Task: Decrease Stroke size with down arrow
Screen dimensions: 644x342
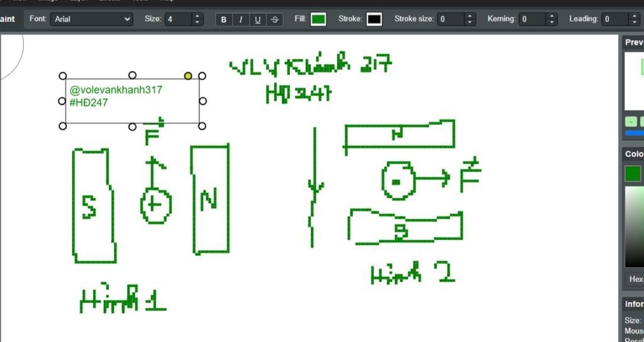Action: coord(470,22)
